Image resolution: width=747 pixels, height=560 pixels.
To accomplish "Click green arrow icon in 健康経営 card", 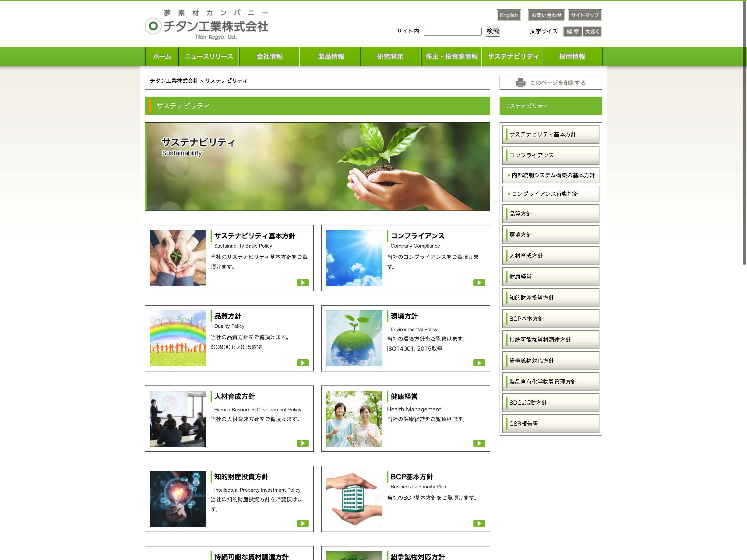I will tap(479, 443).
